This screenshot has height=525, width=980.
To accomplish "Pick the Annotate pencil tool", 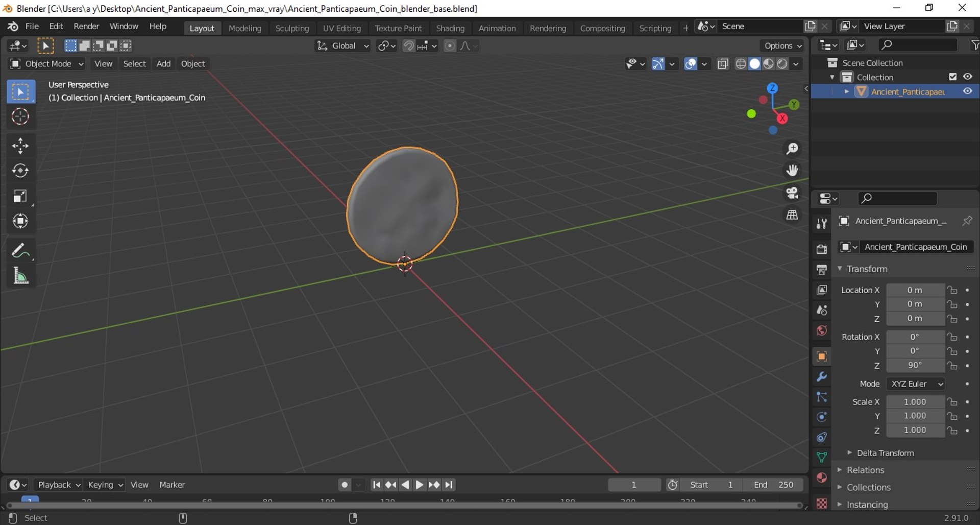I will (x=20, y=250).
